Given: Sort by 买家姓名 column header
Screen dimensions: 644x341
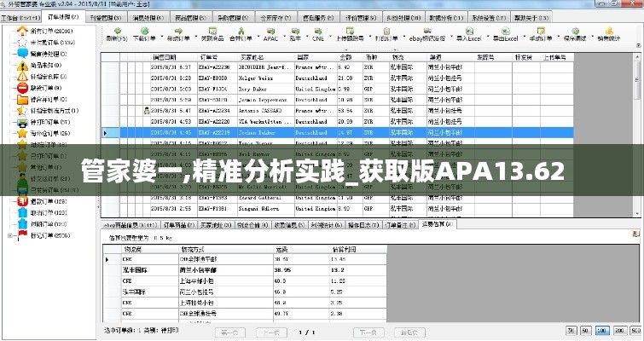Looking at the screenshot, I should [266, 57].
